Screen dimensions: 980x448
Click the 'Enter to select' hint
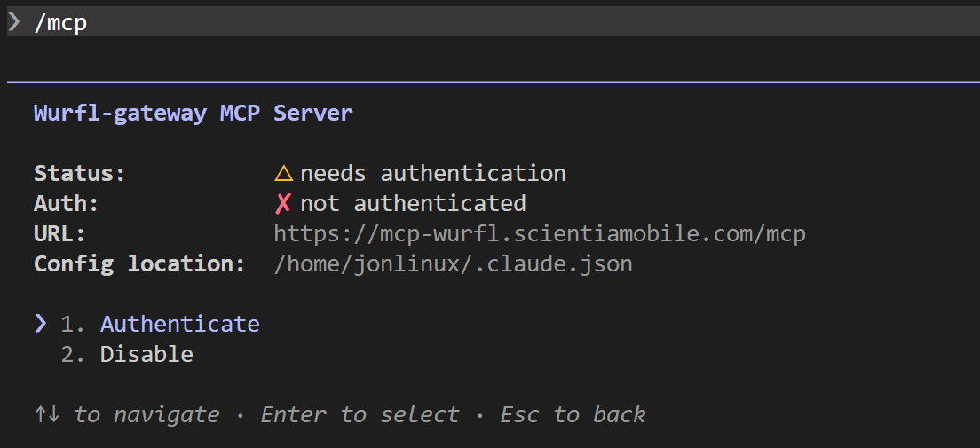[x=360, y=414]
